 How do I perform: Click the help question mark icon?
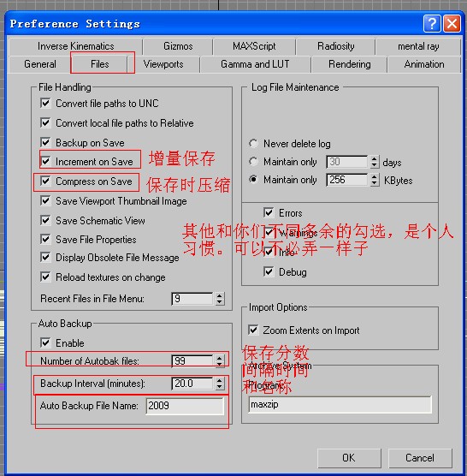(x=432, y=24)
